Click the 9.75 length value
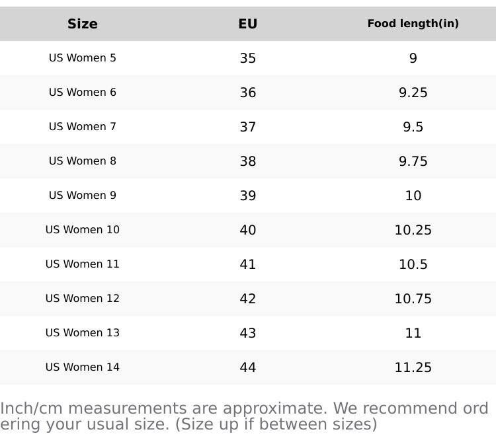The image size is (496, 448). tap(413, 161)
